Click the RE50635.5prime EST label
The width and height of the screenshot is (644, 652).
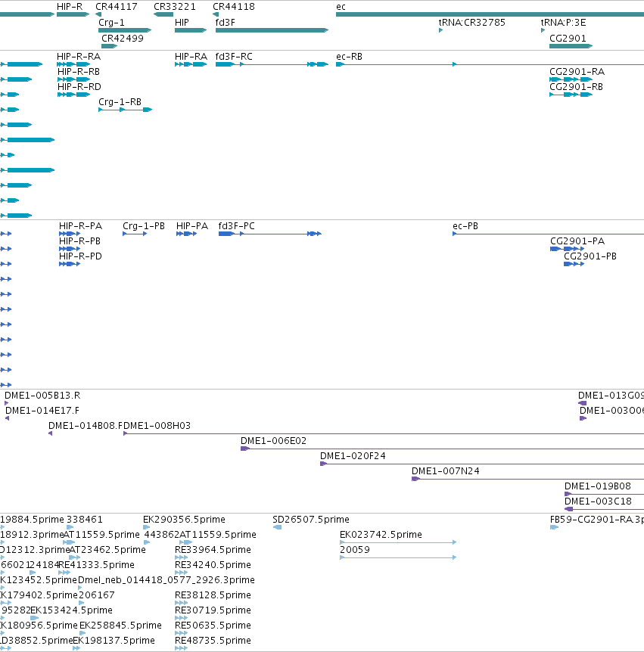(x=213, y=625)
